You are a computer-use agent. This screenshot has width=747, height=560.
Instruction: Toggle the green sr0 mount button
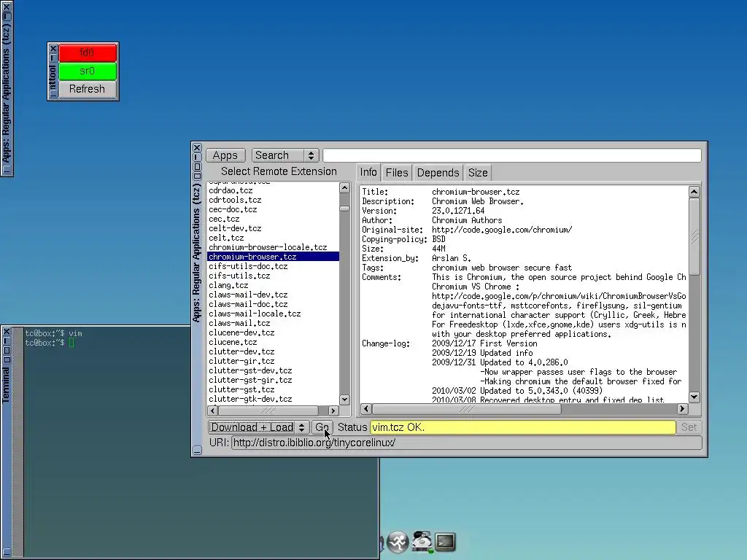pos(88,71)
